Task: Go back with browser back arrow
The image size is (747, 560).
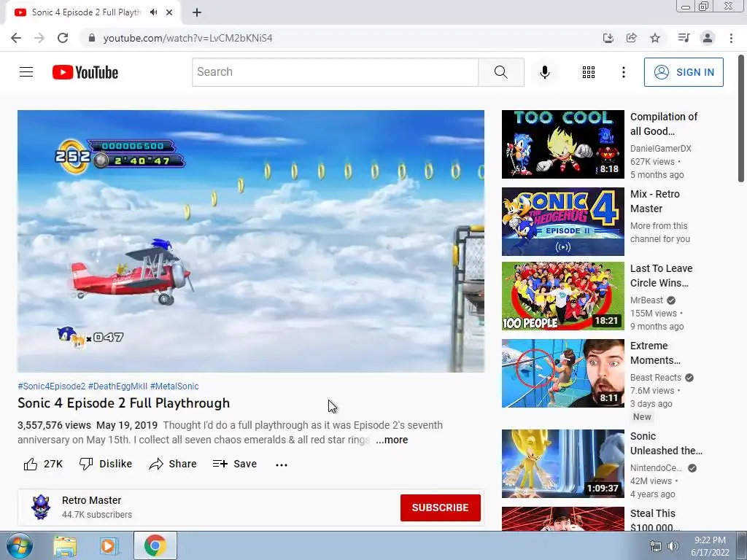Action: click(16, 38)
